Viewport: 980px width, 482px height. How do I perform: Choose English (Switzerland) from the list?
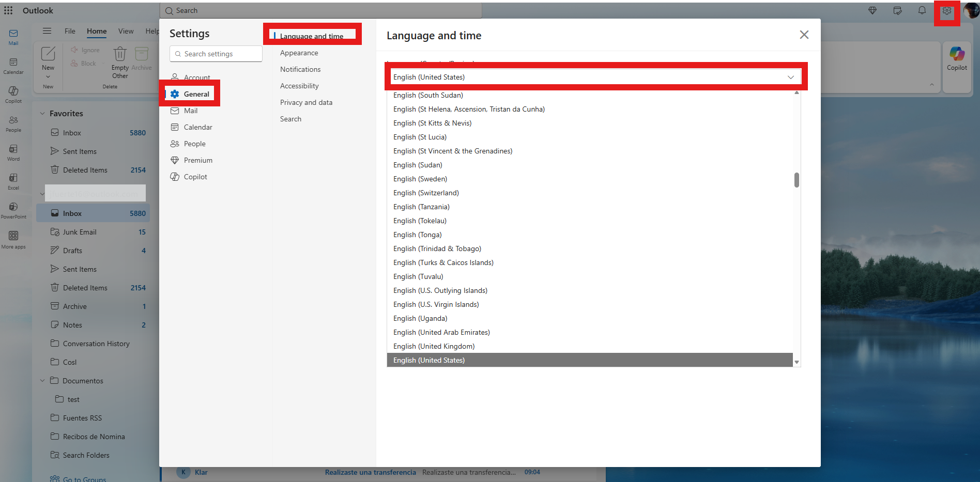590,193
